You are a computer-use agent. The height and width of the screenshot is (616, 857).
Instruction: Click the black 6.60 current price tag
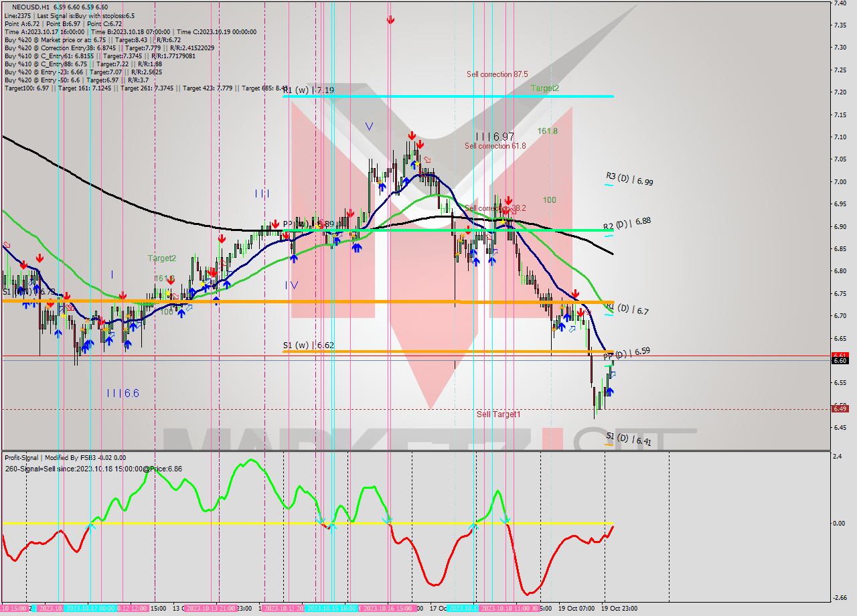[x=840, y=361]
